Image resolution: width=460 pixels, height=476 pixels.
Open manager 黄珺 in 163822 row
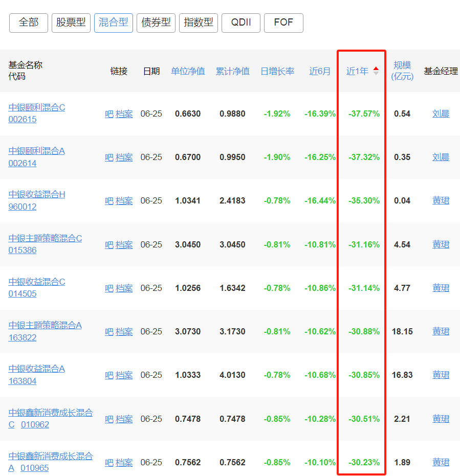pos(441,331)
